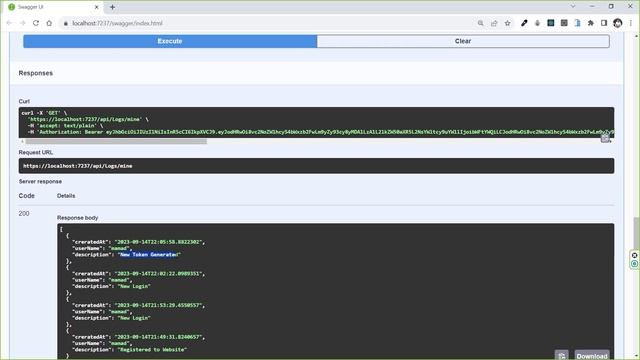Go forward in browser history

click(x=22, y=23)
